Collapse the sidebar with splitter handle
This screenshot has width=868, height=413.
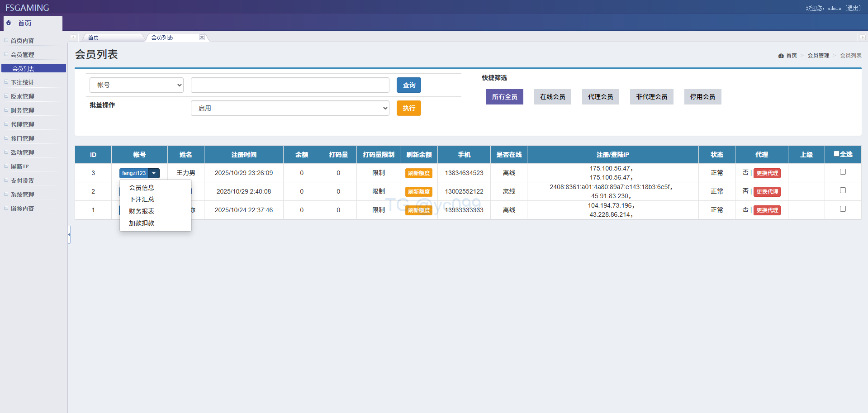(x=69, y=234)
